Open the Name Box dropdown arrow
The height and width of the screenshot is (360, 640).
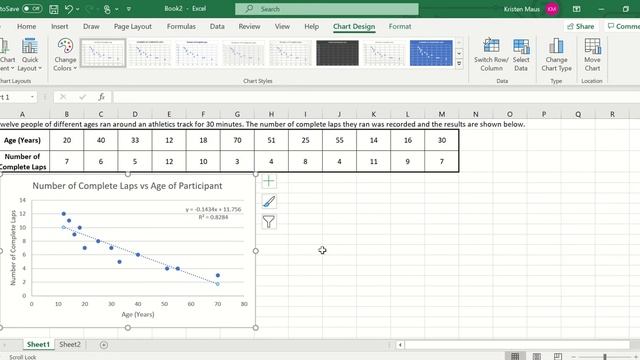(x=32, y=97)
